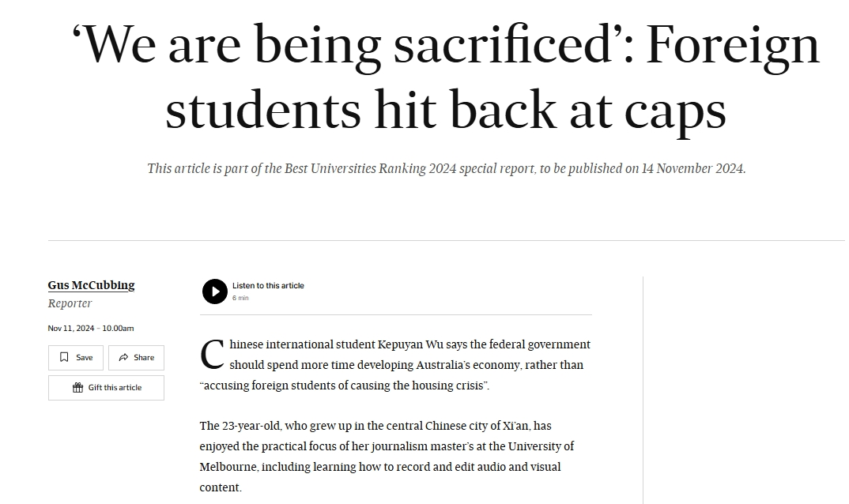Viewport: 849px width, 504px height.
Task: Play the article audio with the round play button
Action: click(x=215, y=291)
